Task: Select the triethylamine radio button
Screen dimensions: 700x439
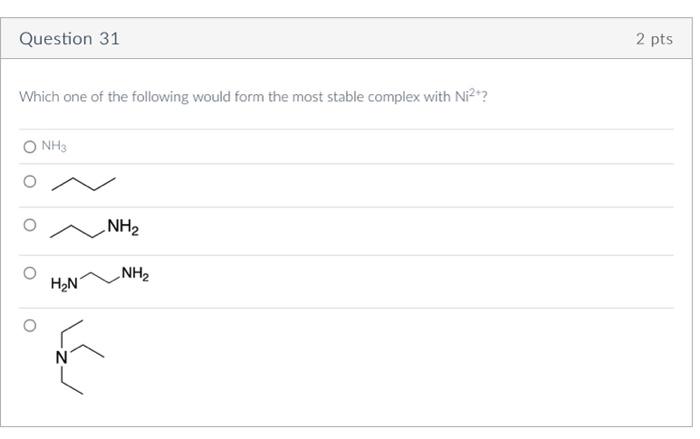Action: pyautogui.click(x=30, y=325)
